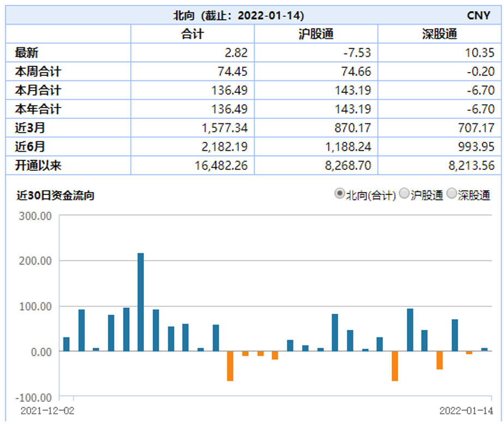Click the 合计 column header
504x429 pixels.
point(192,34)
